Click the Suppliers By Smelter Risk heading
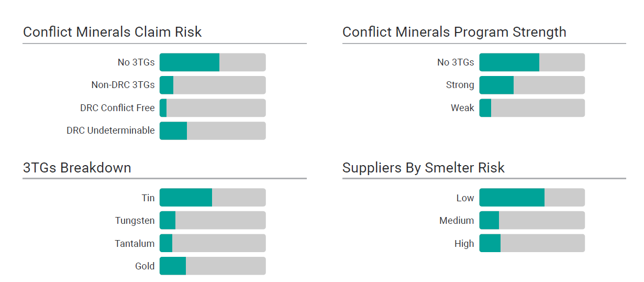Image resolution: width=644 pixels, height=282 pixels. point(423,168)
